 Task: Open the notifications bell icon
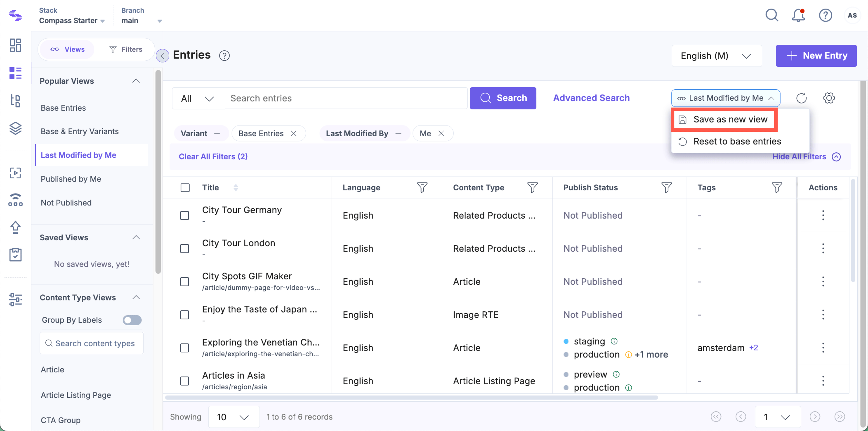coord(798,15)
